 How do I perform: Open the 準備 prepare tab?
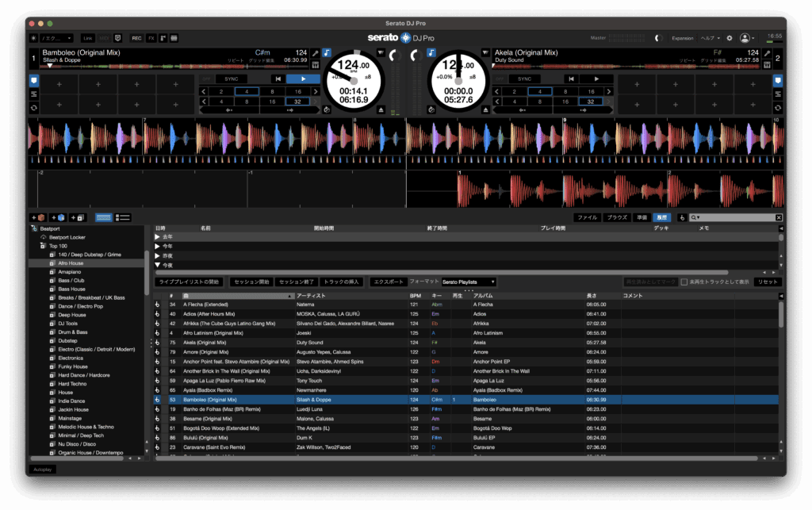(x=642, y=218)
